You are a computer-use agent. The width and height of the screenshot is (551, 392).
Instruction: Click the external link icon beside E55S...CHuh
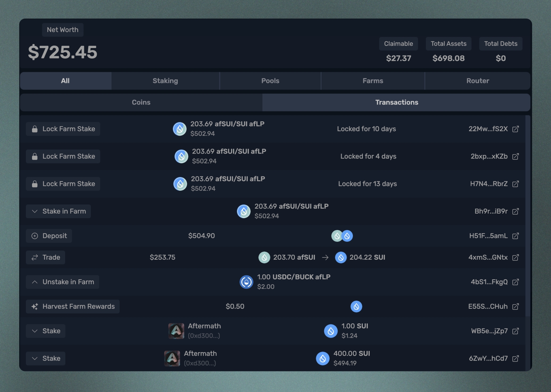coord(515,306)
